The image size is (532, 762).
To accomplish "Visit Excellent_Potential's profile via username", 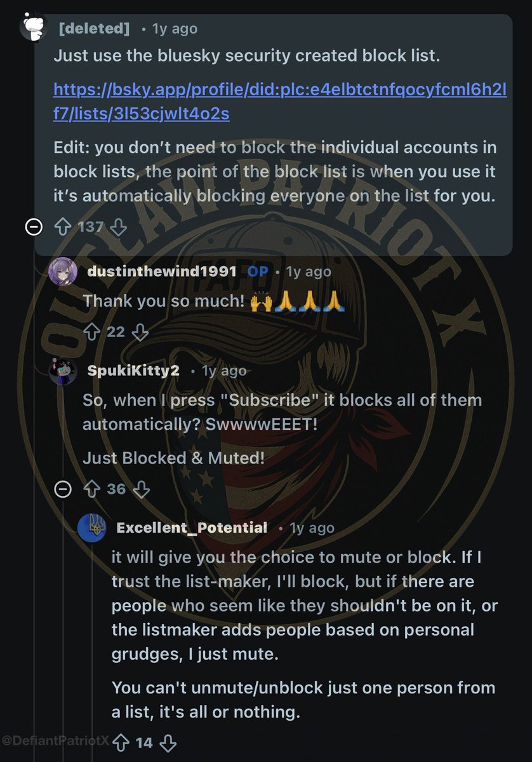I will coord(192,528).
